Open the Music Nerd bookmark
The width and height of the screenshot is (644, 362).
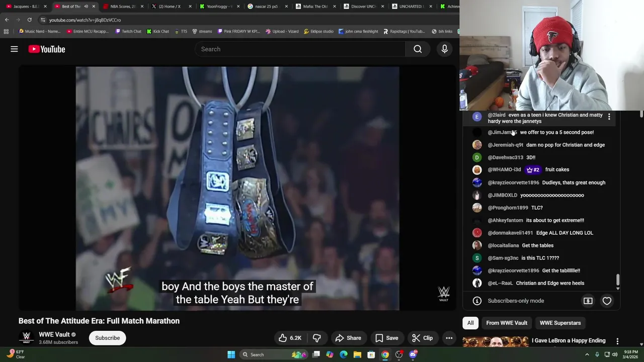pyautogui.click(x=39, y=31)
